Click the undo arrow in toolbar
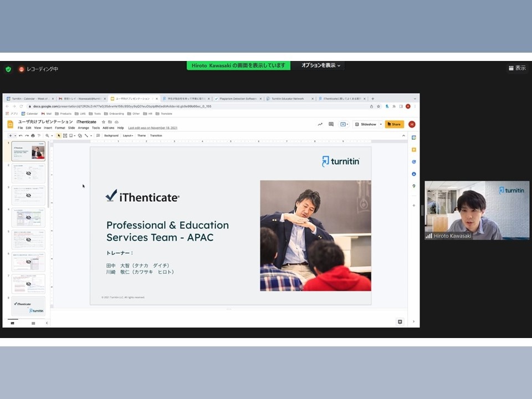Viewport: 532px width, 399px height. (x=21, y=136)
